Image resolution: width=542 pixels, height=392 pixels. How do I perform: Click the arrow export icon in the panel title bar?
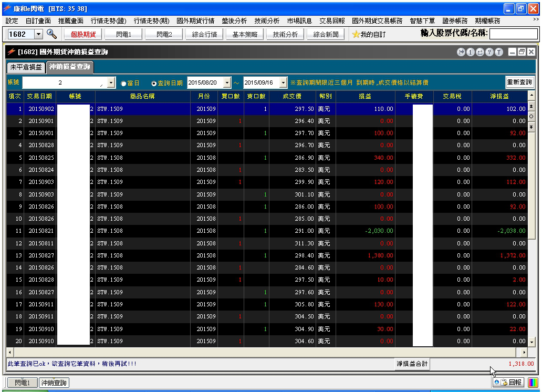(x=461, y=52)
